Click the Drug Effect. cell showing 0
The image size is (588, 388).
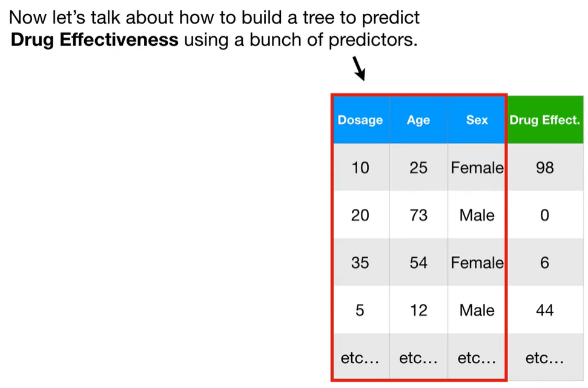coord(545,215)
